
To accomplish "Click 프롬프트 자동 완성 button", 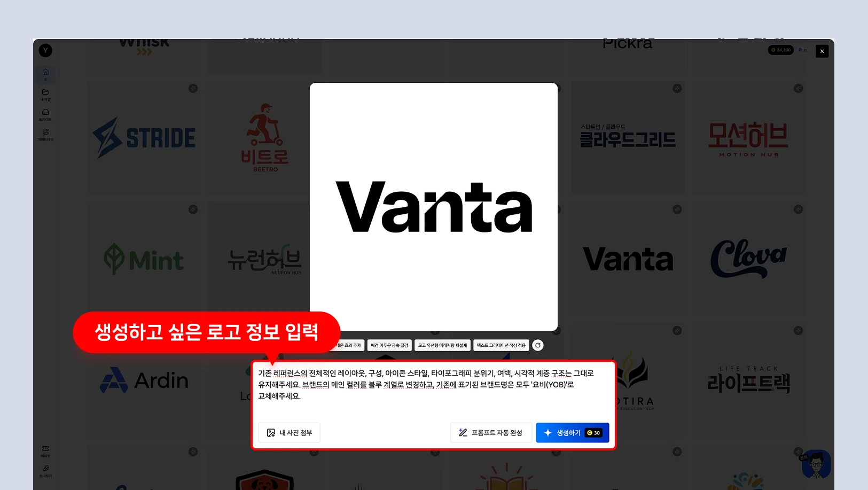I will point(491,433).
